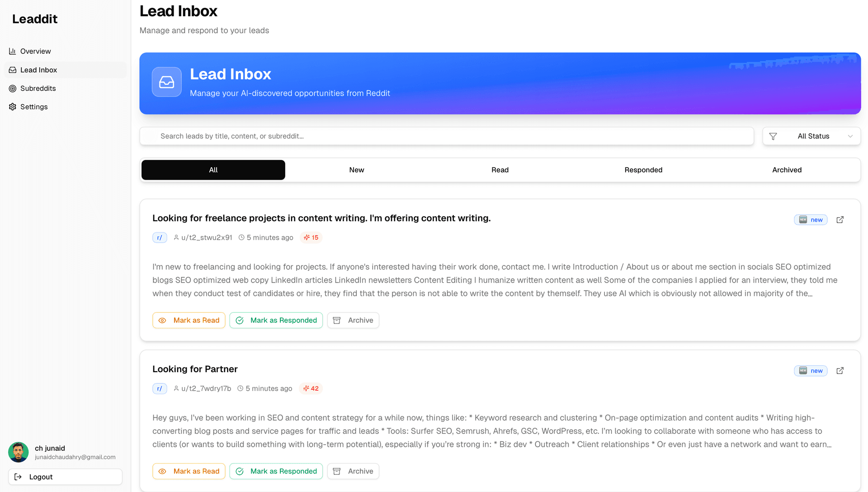Open the Archived tab
Image resolution: width=868 pixels, height=492 pixels.
[787, 170]
